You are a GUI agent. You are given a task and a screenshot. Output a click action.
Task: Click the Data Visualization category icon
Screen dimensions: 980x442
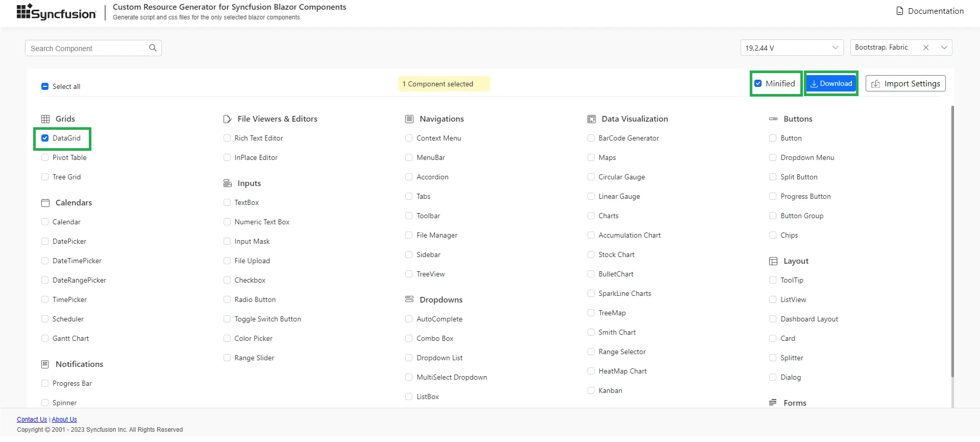pyautogui.click(x=592, y=119)
